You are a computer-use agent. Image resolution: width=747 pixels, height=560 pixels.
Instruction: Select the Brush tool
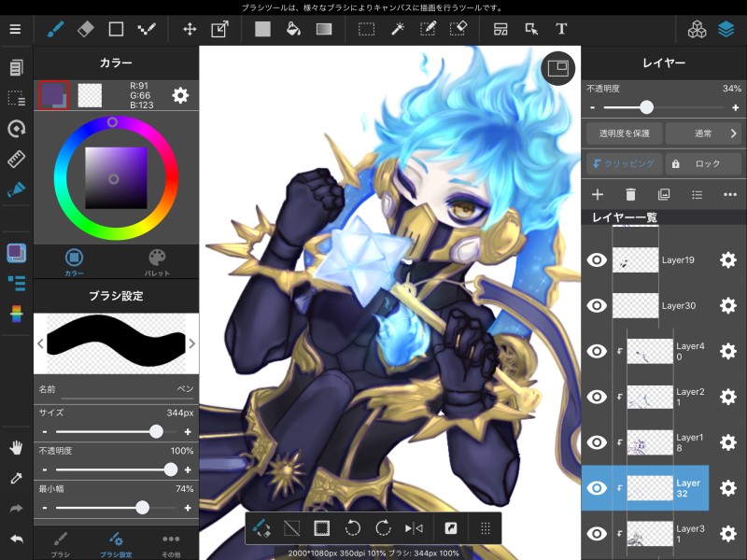point(56,30)
